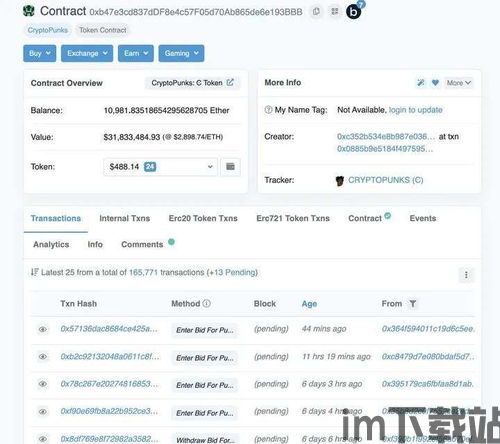
Task: Open from address 0xc8479d7e080bdaf5d7
Action: (428, 357)
